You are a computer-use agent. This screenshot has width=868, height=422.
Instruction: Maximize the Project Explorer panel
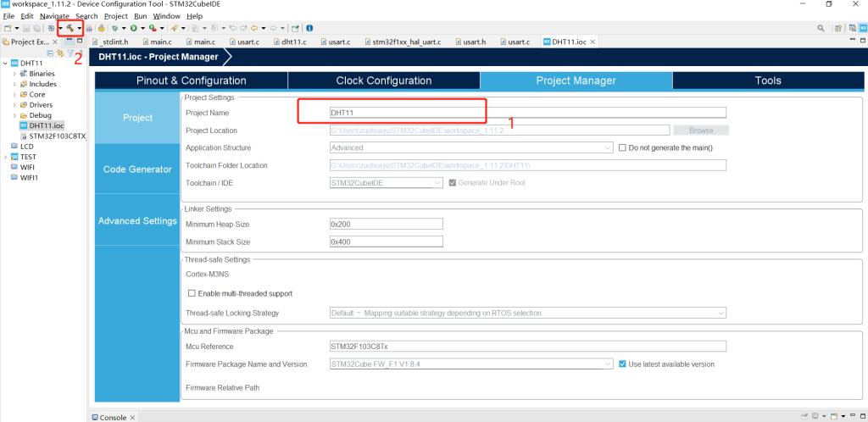[x=80, y=41]
